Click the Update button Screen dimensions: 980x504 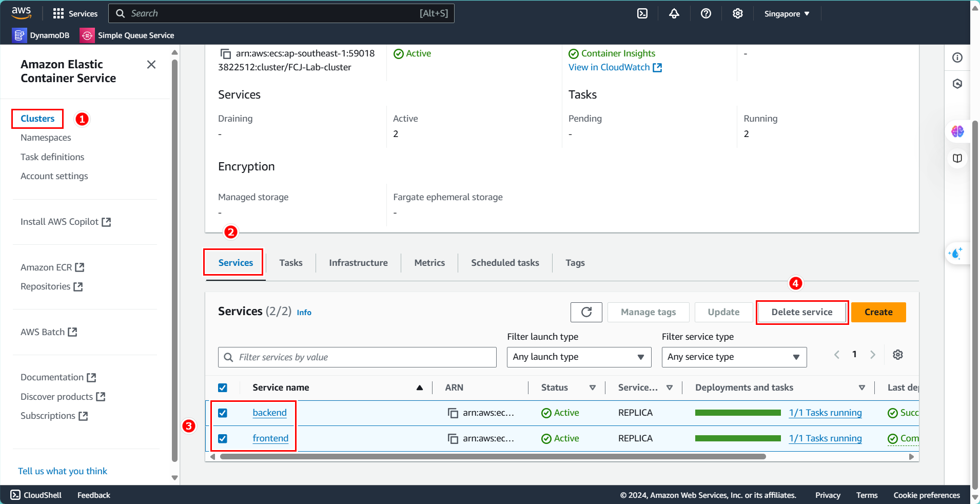[x=723, y=312]
